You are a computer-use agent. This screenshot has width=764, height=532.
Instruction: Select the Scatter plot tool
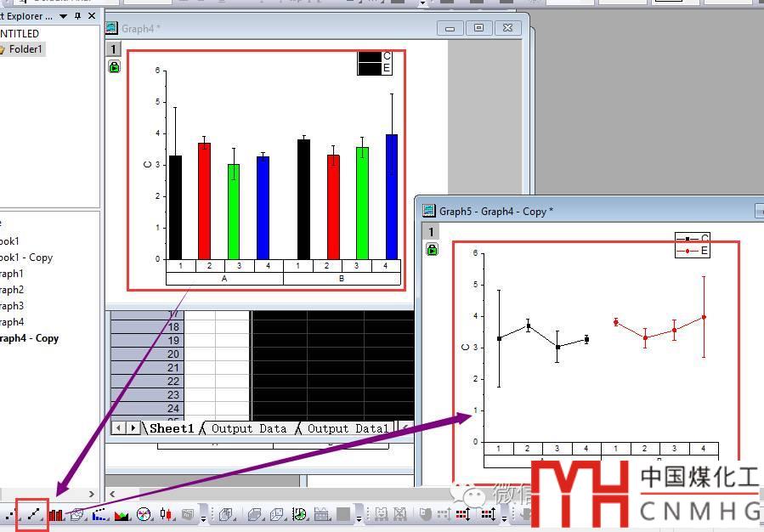pos(11,514)
